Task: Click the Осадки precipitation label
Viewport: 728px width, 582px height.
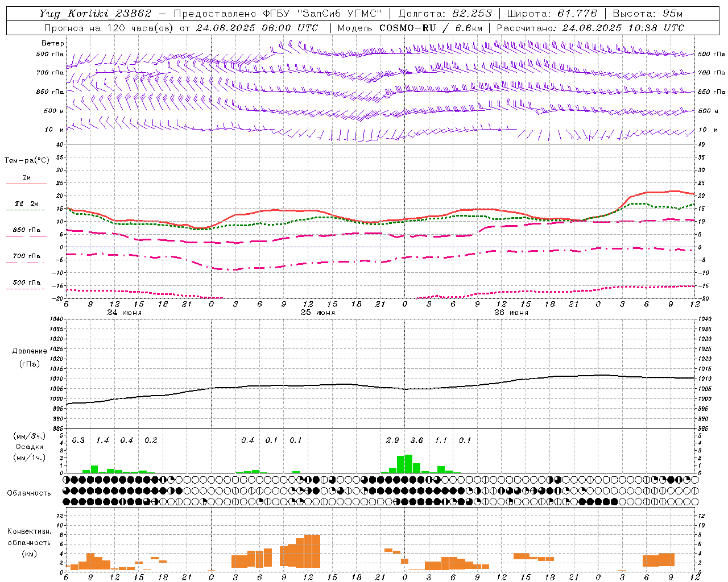Action: (30, 447)
